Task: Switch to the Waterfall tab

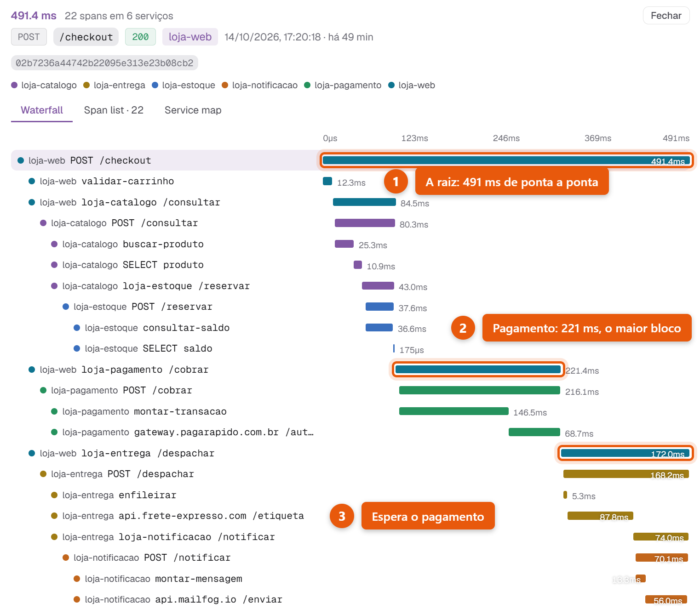Action: [x=42, y=110]
